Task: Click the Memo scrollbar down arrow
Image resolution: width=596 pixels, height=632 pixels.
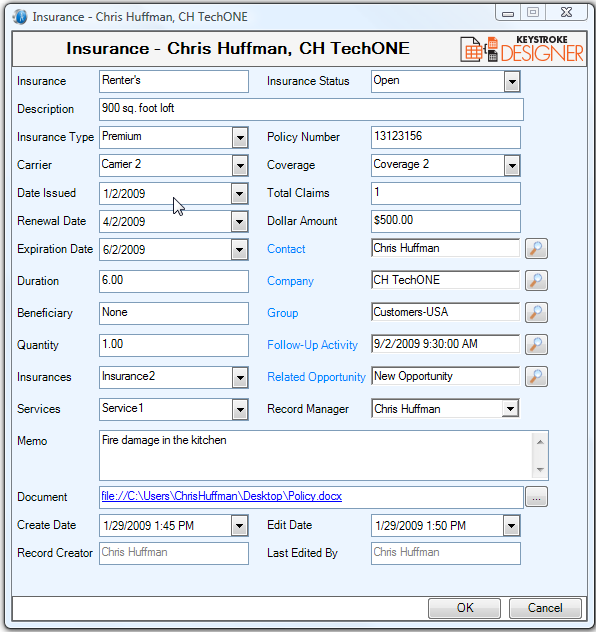Action: [540, 470]
